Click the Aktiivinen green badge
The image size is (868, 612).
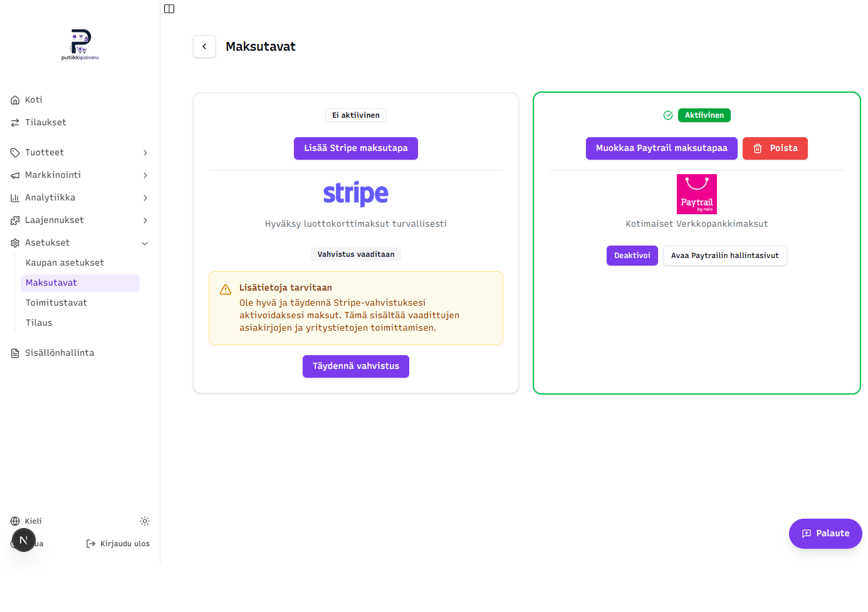pyautogui.click(x=704, y=115)
